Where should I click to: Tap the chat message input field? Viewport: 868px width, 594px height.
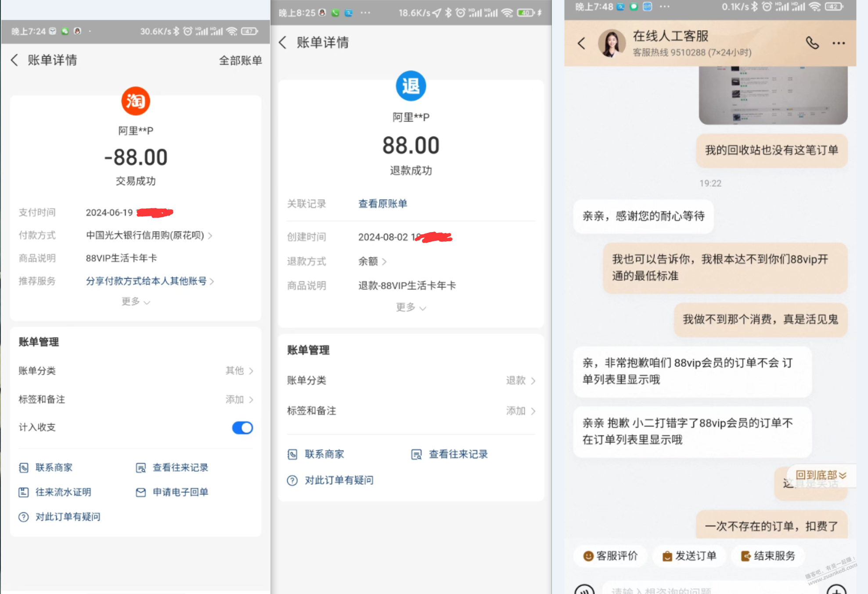(710, 589)
